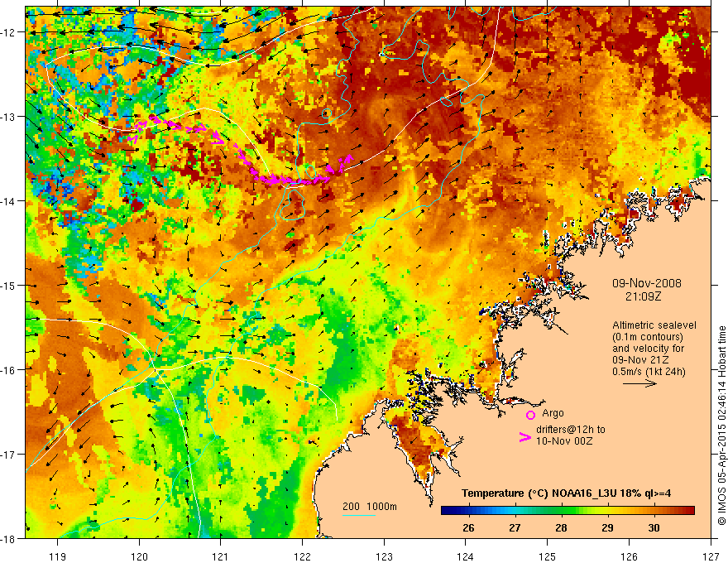Image resolution: width=728 pixels, height=563 pixels.
Task: Click the '1000m' bathymetry depth label
Action: 381,507
